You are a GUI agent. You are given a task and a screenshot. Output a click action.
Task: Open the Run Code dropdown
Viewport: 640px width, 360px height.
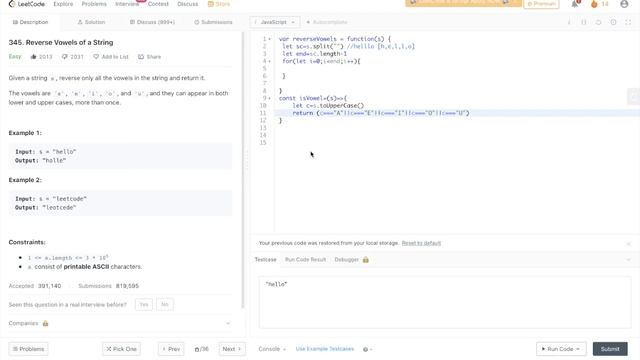(561, 349)
